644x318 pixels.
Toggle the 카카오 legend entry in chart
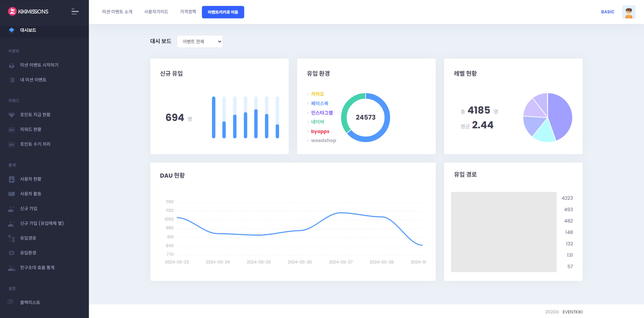coord(317,94)
